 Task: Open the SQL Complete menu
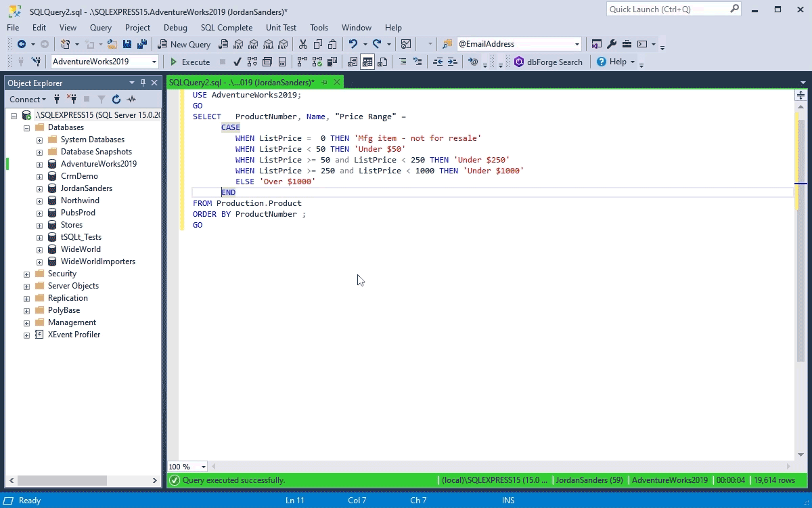point(226,28)
